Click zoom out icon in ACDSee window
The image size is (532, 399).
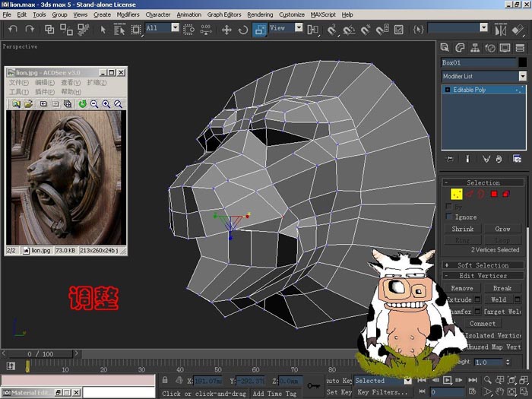pyautogui.click(x=94, y=104)
